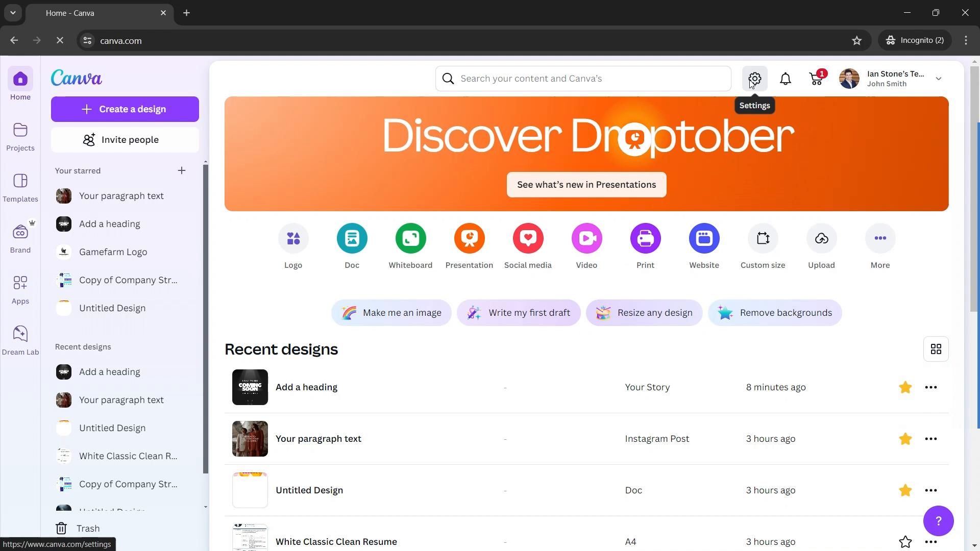This screenshot has height=551, width=980.
Task: Open options menu for Your paragraph text
Action: point(930,439)
